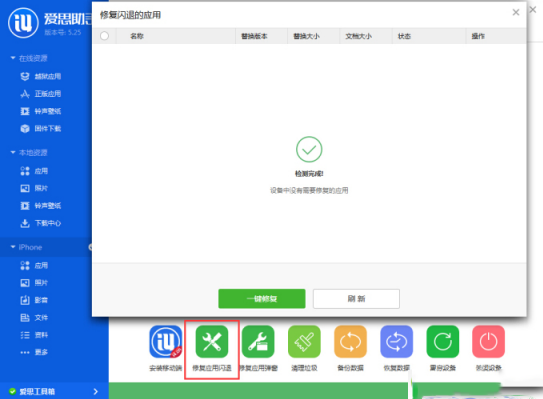The width and height of the screenshot is (543, 399).
Task: Open 铃声壁纸 under 本地资源
Action: [x=41, y=206]
